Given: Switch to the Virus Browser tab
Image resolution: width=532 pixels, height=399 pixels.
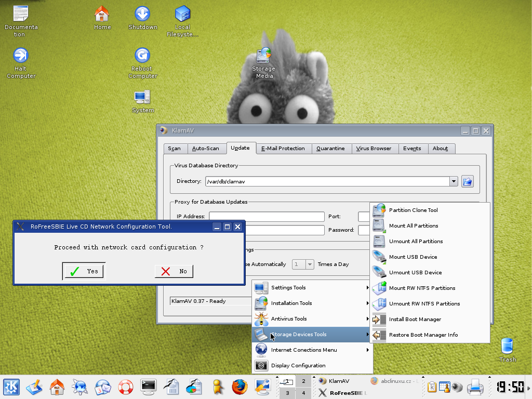Looking at the screenshot, I should 374,149.
